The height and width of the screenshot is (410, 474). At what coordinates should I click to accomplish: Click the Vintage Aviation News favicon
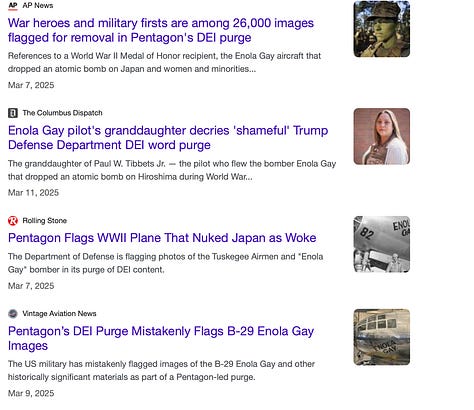coord(13,314)
